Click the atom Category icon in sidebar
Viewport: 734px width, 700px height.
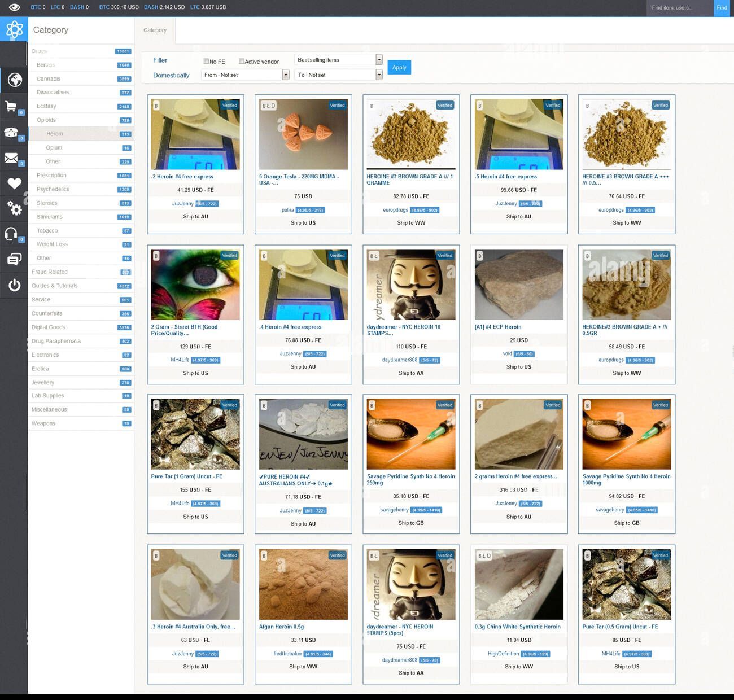(x=14, y=29)
